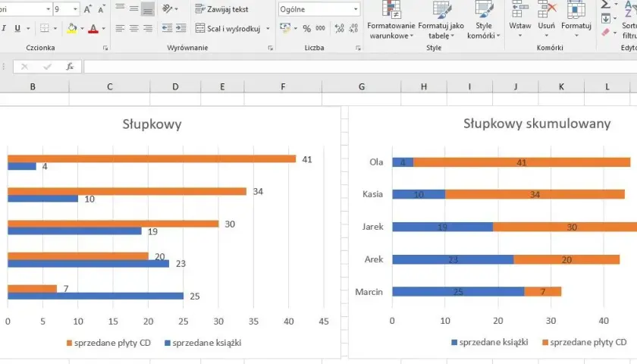The image size is (637, 364).
Task: Open the accounting format dropdown arrow
Action: tap(295, 29)
